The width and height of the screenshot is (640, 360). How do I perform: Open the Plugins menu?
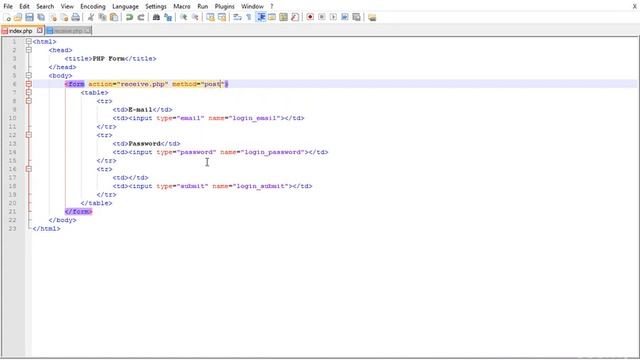pyautogui.click(x=224, y=7)
